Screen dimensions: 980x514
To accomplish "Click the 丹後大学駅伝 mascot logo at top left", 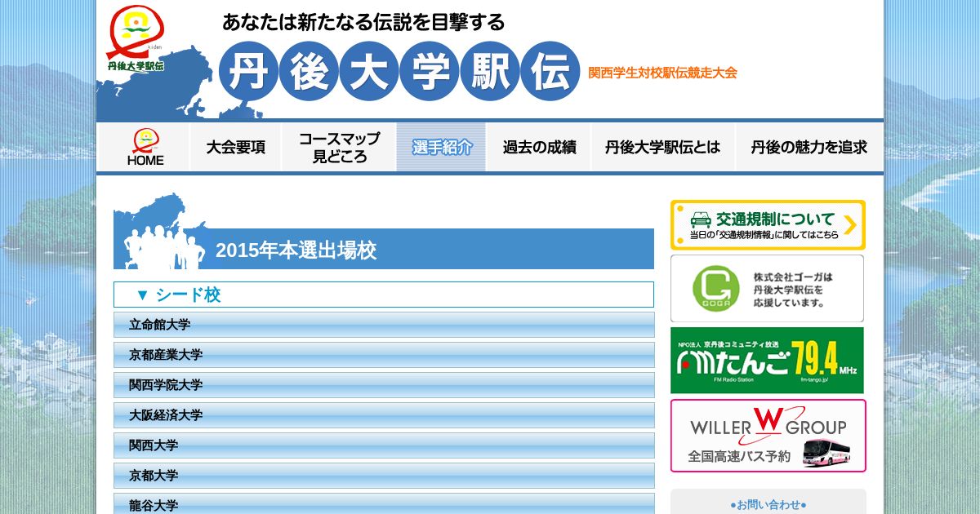I will (136, 38).
